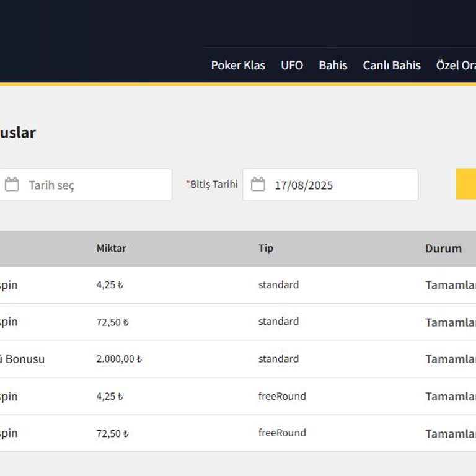Click the Durum column header
Image resolution: width=476 pixels, height=476 pixels.
[443, 248]
